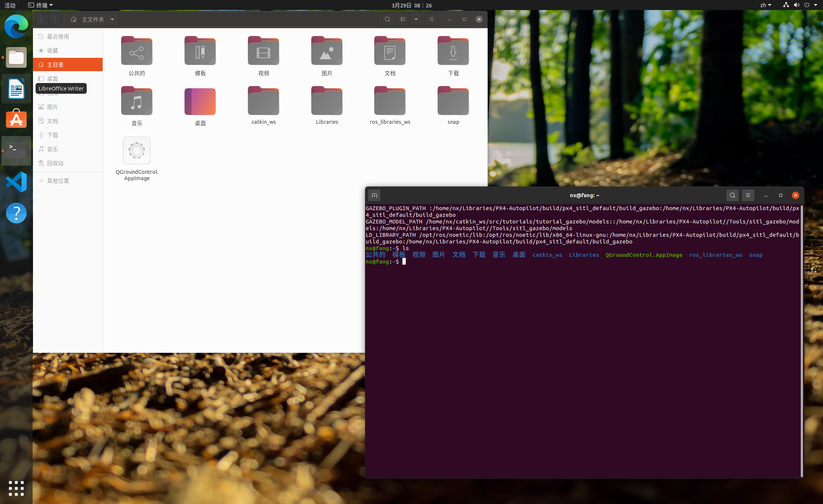This screenshot has height=504, width=823.
Task: Select 桌面 in the sidebar
Action: click(68, 79)
